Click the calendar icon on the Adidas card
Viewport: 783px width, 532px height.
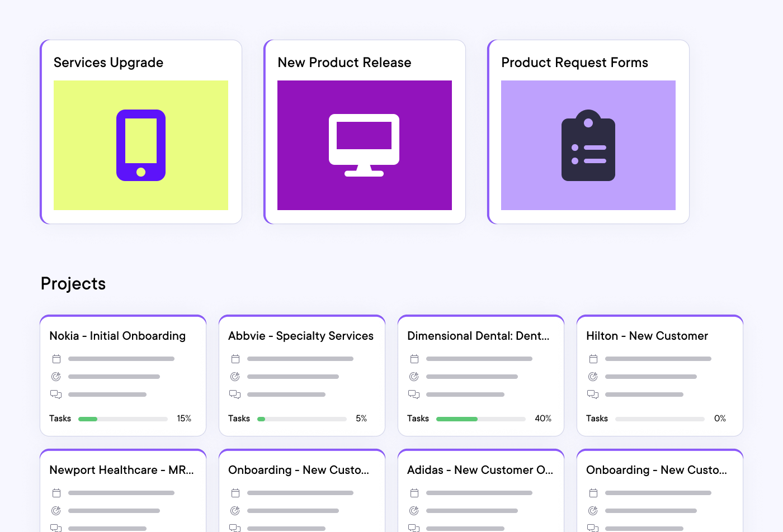[414, 493]
